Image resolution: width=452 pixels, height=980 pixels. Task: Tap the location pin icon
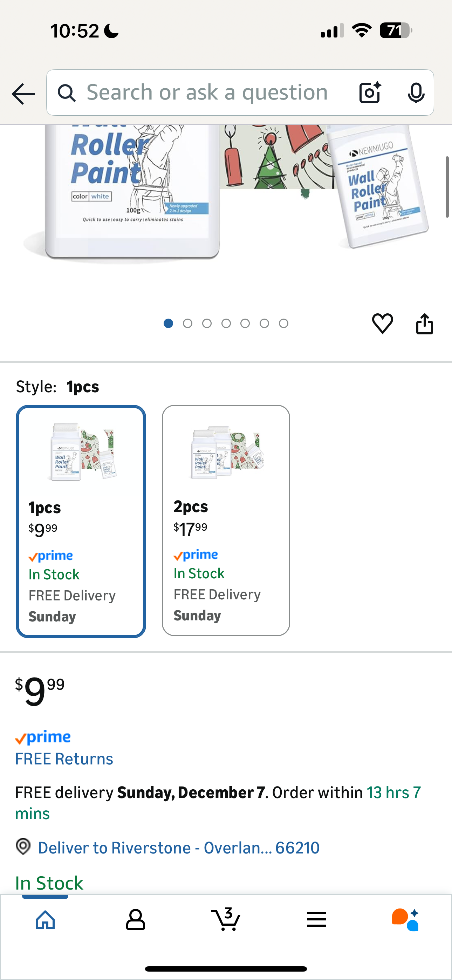click(x=23, y=847)
